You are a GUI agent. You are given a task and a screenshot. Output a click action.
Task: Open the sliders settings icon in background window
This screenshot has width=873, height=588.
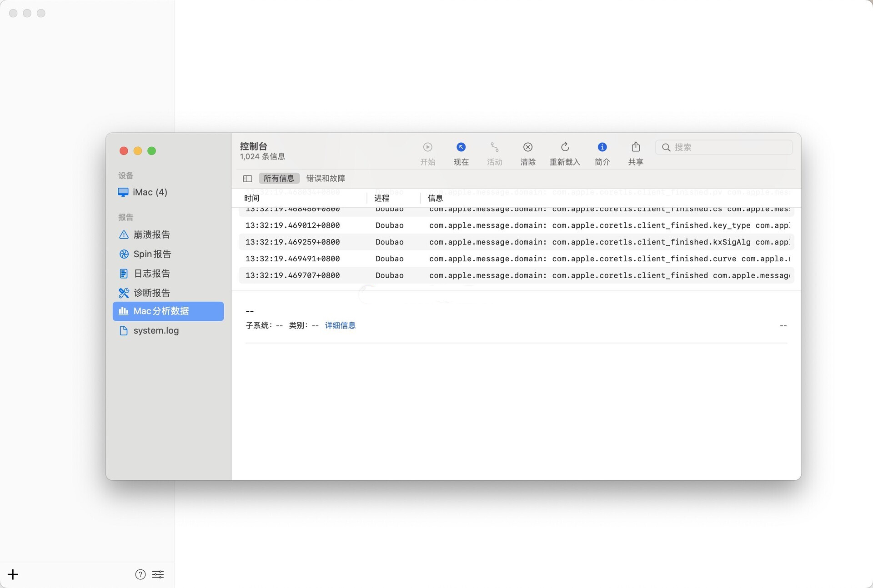tap(158, 574)
